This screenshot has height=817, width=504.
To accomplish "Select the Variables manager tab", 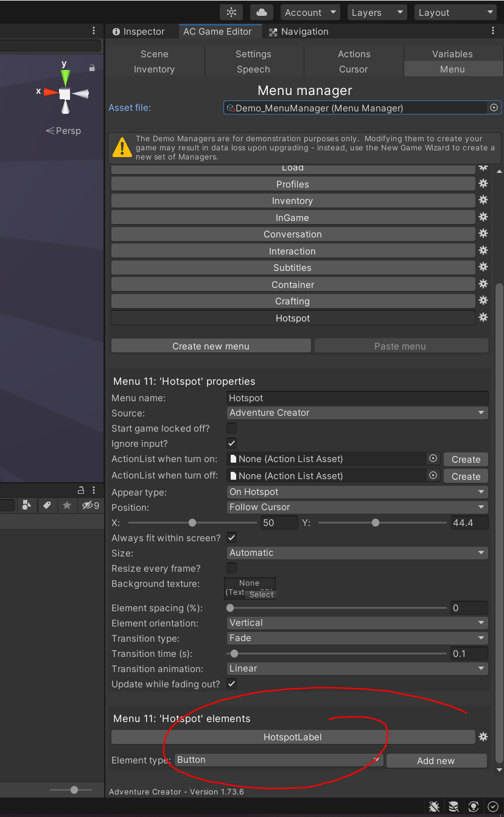I will (452, 54).
